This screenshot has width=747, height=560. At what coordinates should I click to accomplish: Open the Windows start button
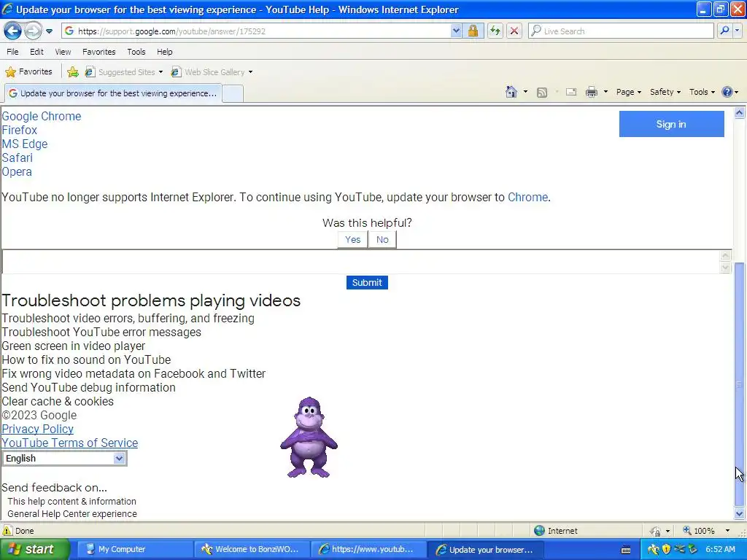tap(35, 549)
